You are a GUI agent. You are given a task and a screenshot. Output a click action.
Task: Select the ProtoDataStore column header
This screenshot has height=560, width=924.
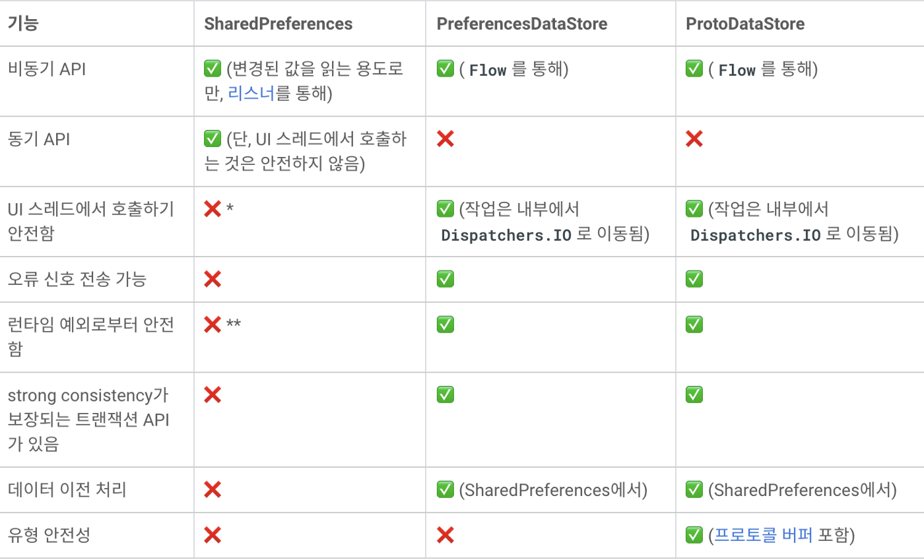click(x=745, y=24)
